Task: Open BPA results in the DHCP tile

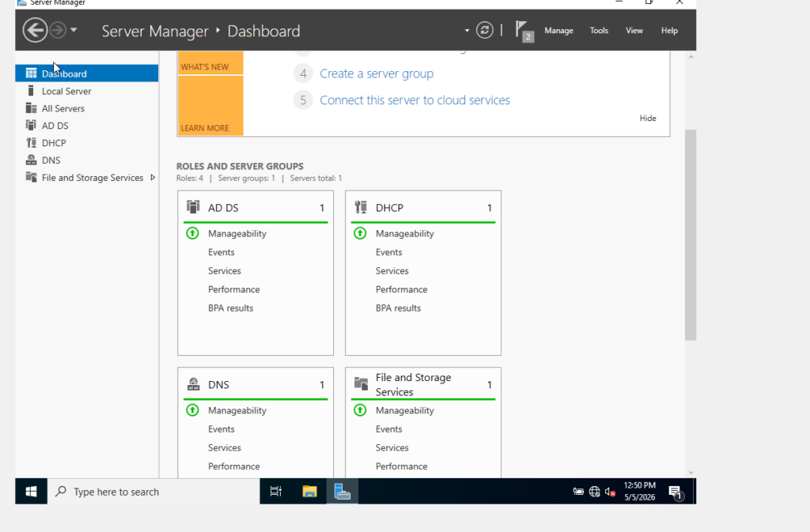Action: coord(398,308)
